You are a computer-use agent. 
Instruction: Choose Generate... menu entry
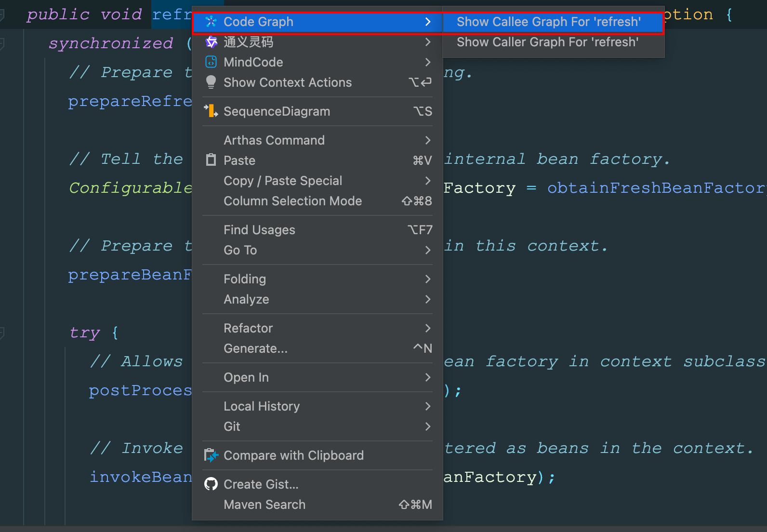coord(317,348)
